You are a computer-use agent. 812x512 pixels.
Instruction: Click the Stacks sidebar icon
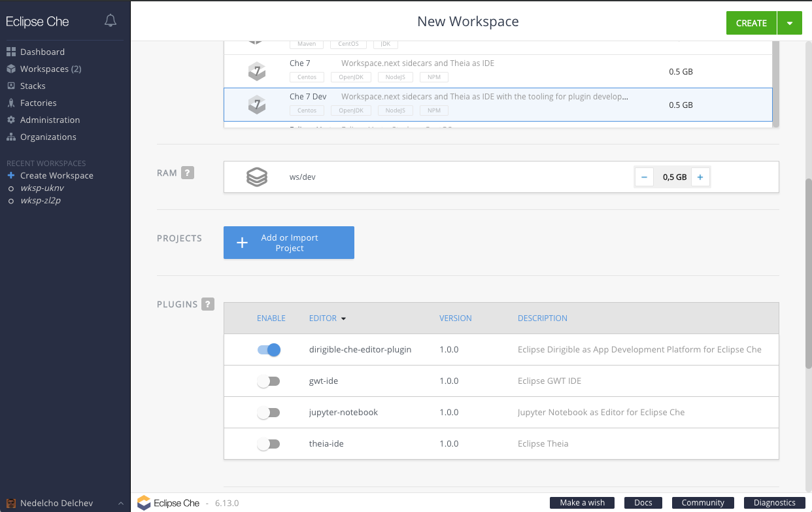11,86
